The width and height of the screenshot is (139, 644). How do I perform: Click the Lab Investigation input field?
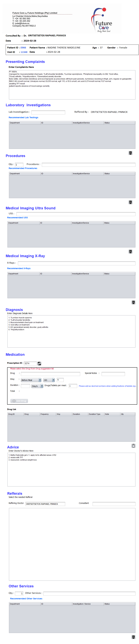pyautogui.click(x=48, y=112)
